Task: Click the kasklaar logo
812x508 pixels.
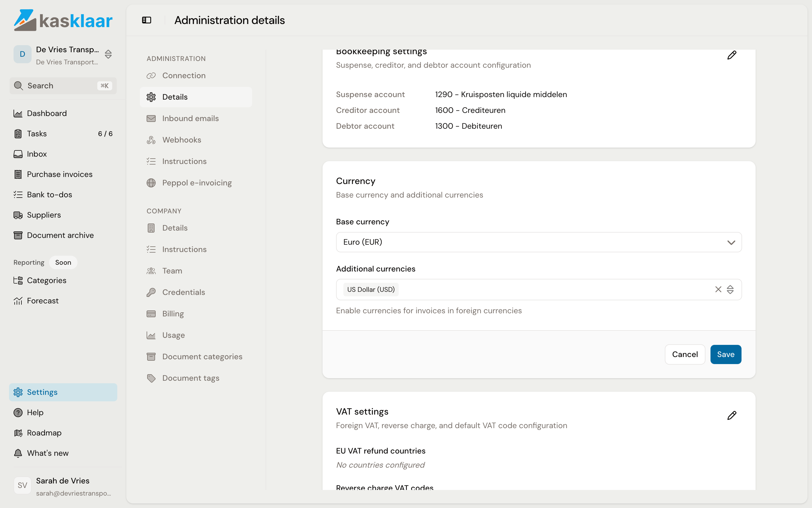Action: [63, 20]
